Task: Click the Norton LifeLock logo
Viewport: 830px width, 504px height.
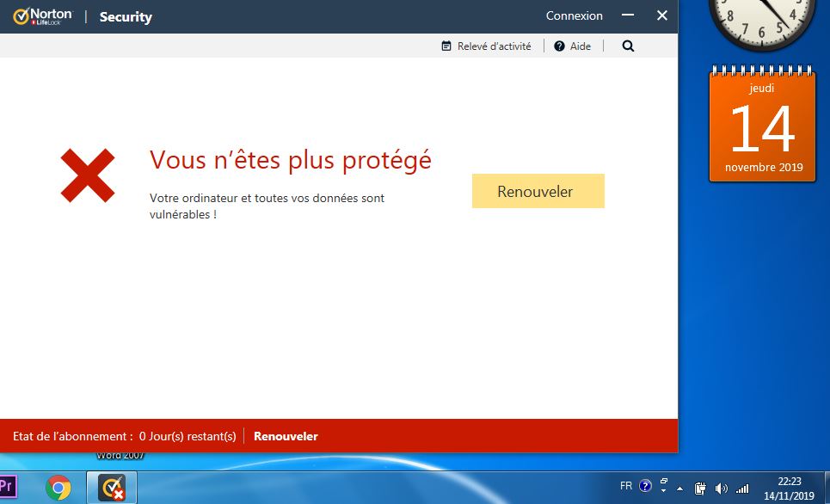Action: [x=42, y=16]
